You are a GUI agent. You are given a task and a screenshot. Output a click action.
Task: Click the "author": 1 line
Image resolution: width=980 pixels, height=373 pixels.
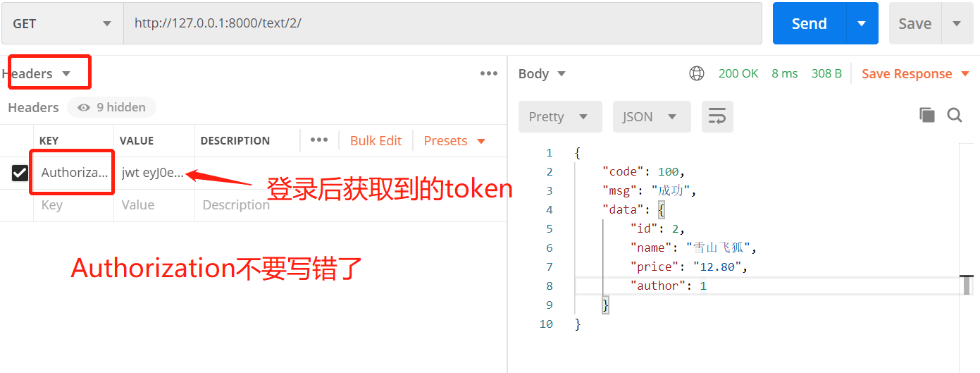tap(669, 286)
